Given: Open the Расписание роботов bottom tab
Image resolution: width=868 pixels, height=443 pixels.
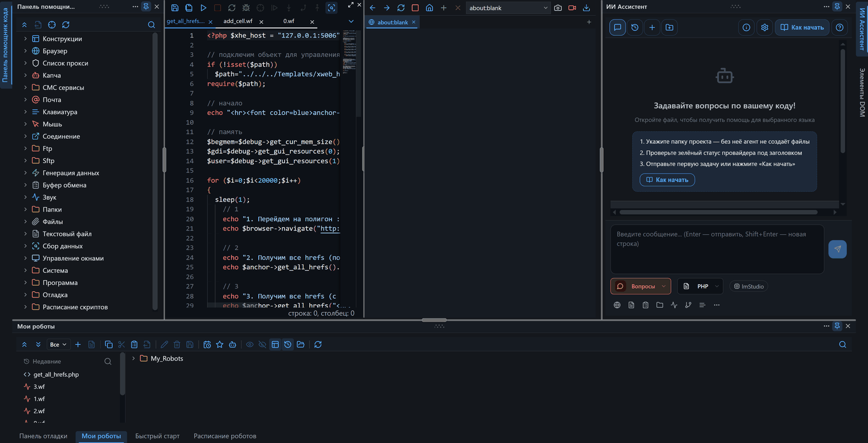Looking at the screenshot, I should pos(225,436).
